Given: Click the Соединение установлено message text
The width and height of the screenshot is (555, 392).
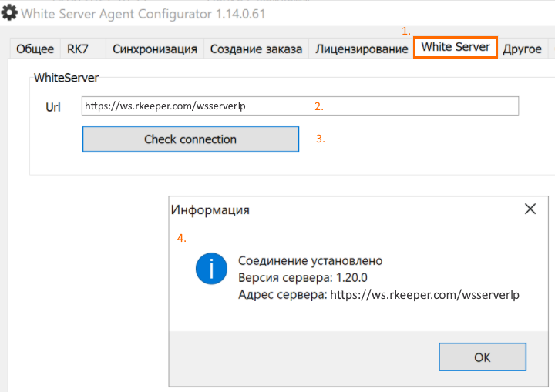Looking at the screenshot, I should click(x=311, y=261).
